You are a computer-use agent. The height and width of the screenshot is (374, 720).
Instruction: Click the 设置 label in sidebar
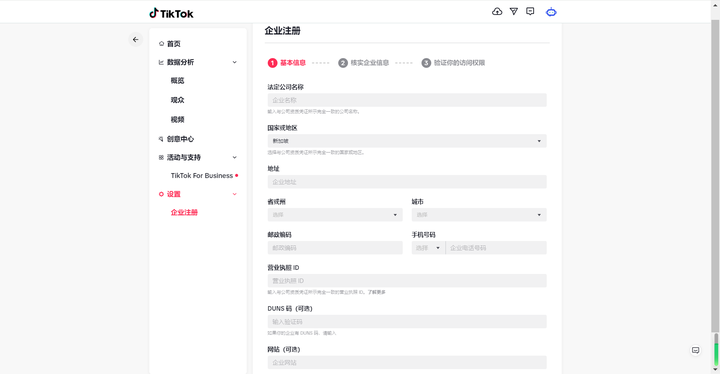[174, 194]
